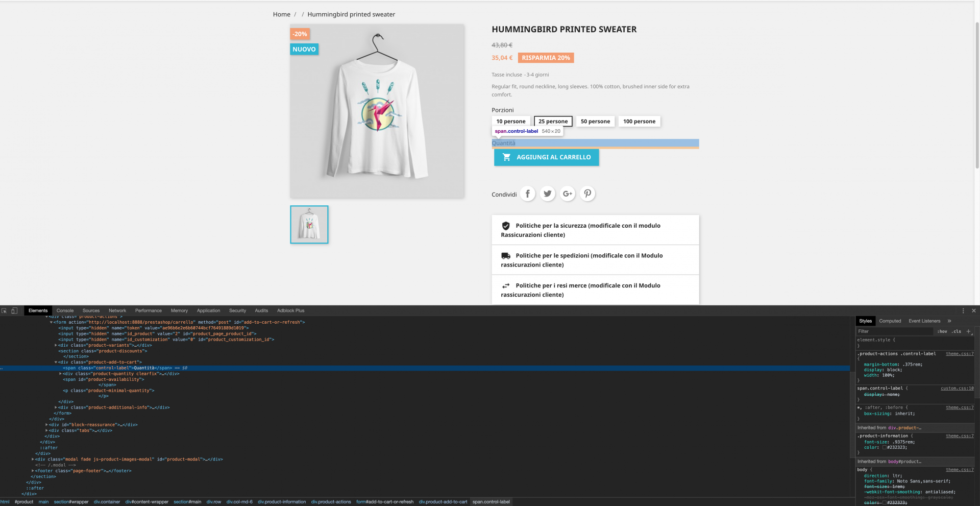This screenshot has height=506, width=980.
Task: Click the display: none declaration in span.control-label
Action: pos(881,394)
